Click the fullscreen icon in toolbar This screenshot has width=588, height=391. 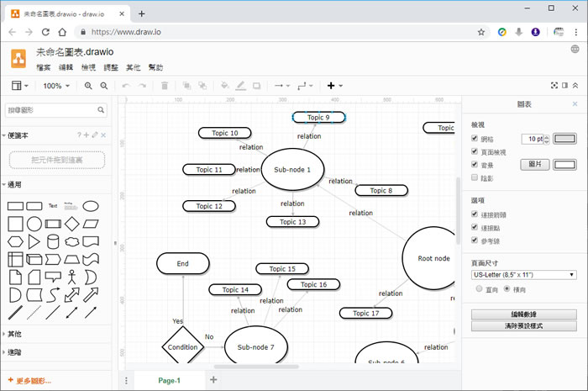[x=554, y=86]
